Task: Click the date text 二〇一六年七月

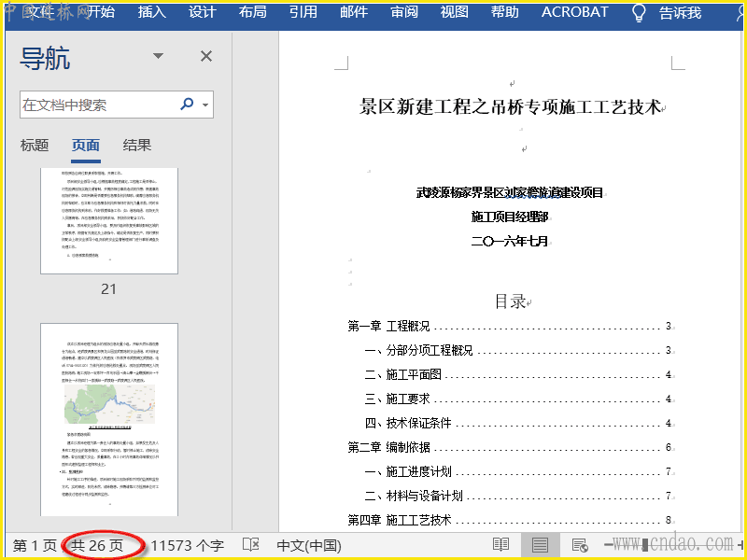Action: click(510, 241)
